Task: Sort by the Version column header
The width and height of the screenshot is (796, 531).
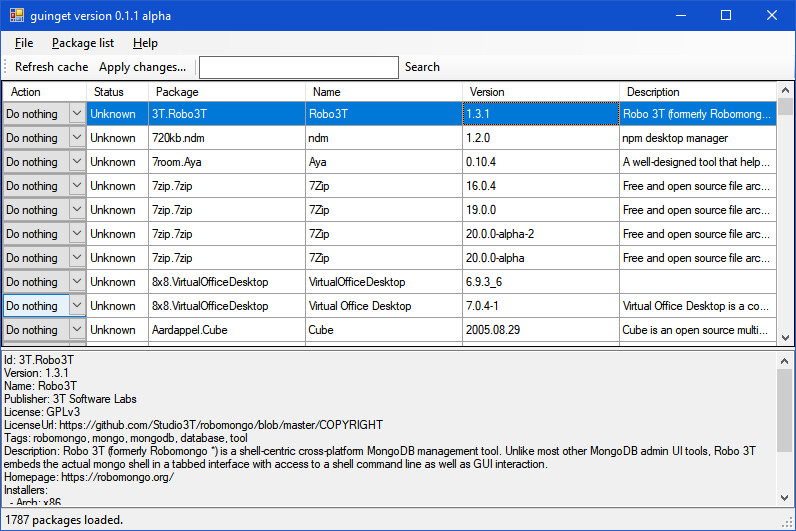Action: pos(541,92)
